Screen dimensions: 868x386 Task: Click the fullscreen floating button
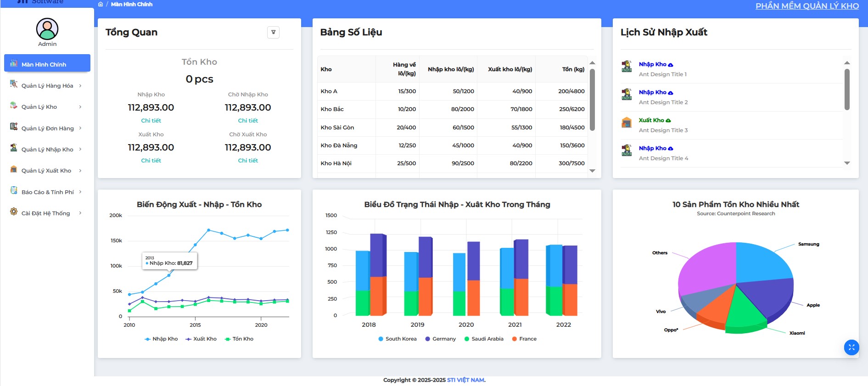tap(851, 347)
